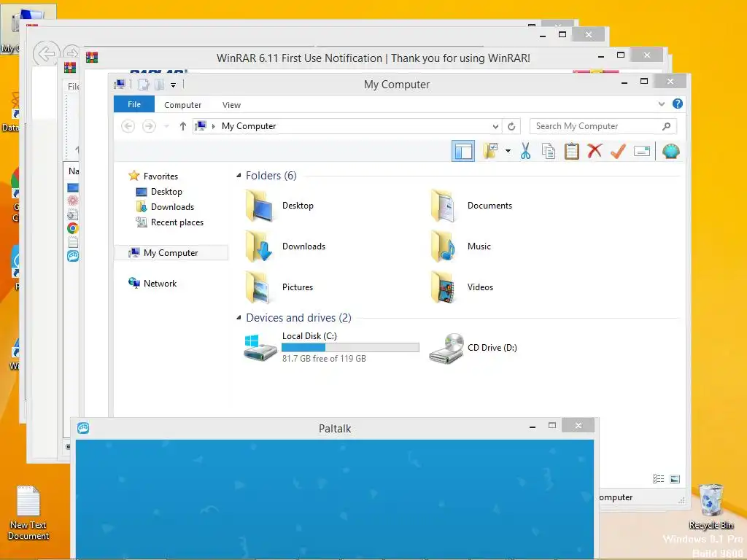747x560 pixels.
Task: Select CD Drive (D:)
Action: [x=473, y=348]
